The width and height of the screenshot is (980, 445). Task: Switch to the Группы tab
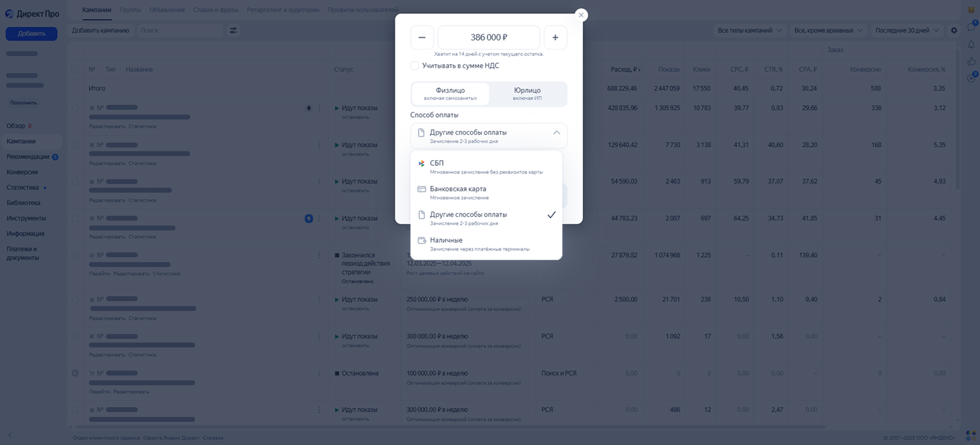(130, 10)
